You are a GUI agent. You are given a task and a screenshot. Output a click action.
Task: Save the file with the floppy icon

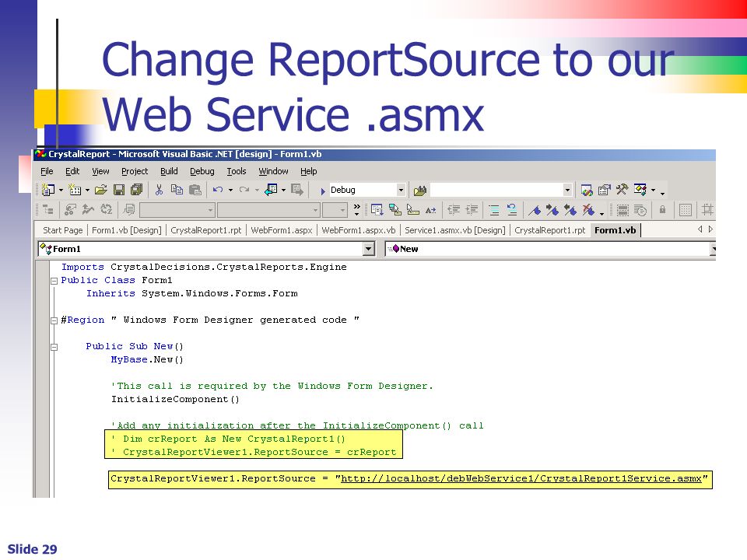point(118,190)
